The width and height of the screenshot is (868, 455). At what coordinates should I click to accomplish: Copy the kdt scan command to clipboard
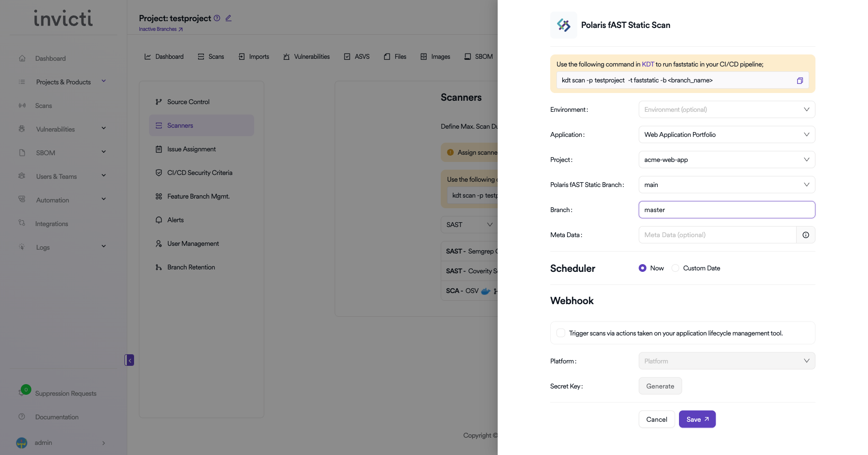click(x=800, y=80)
